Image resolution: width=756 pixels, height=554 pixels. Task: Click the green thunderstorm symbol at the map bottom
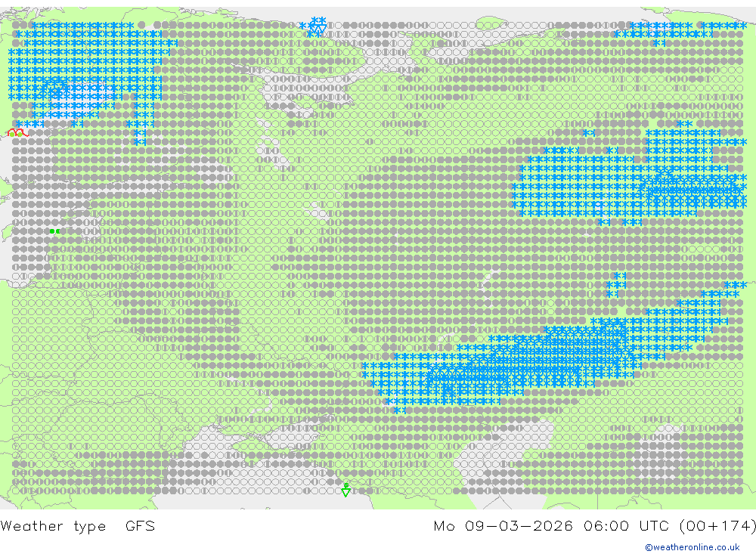click(x=345, y=490)
